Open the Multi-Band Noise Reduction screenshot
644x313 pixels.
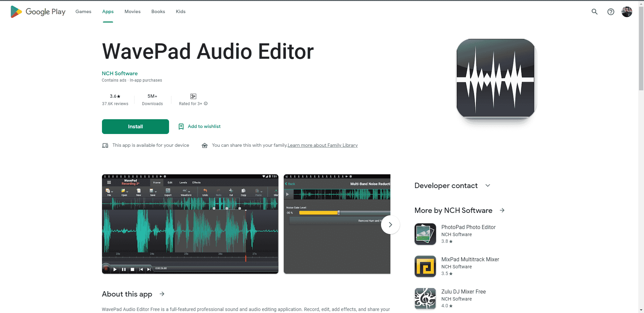coord(337,224)
